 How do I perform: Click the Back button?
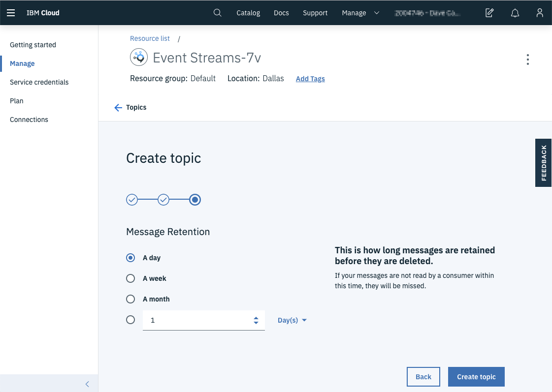tap(423, 377)
